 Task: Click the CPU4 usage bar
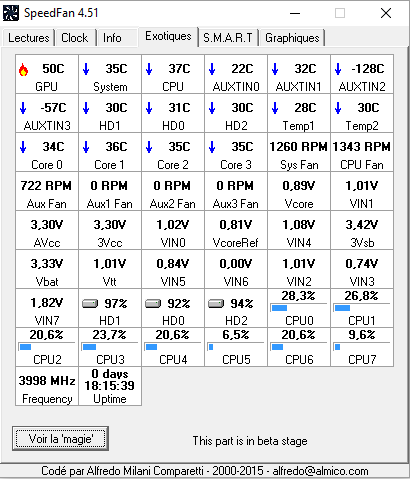pyautogui.click(x=172, y=347)
